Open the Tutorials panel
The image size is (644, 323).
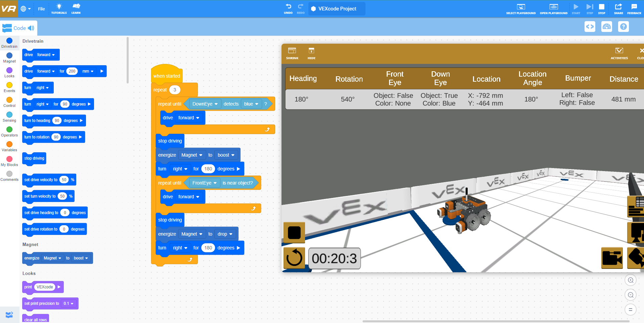coord(59,8)
